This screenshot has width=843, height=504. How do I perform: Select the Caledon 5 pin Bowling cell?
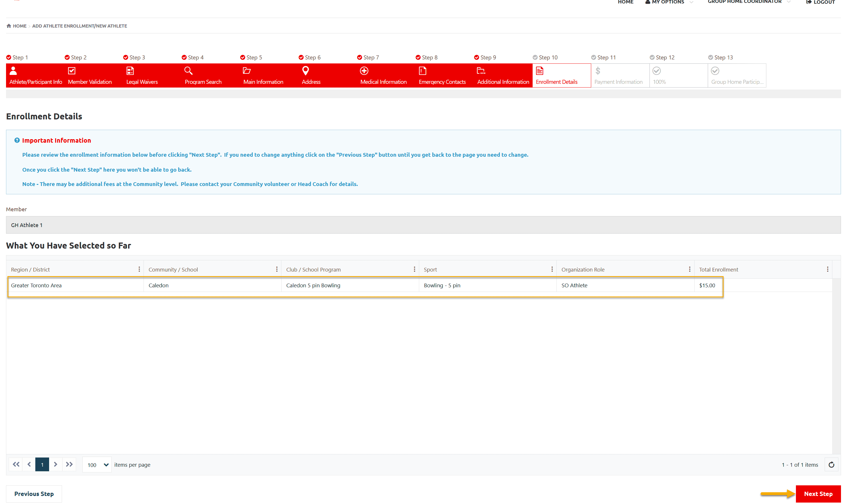(350, 285)
